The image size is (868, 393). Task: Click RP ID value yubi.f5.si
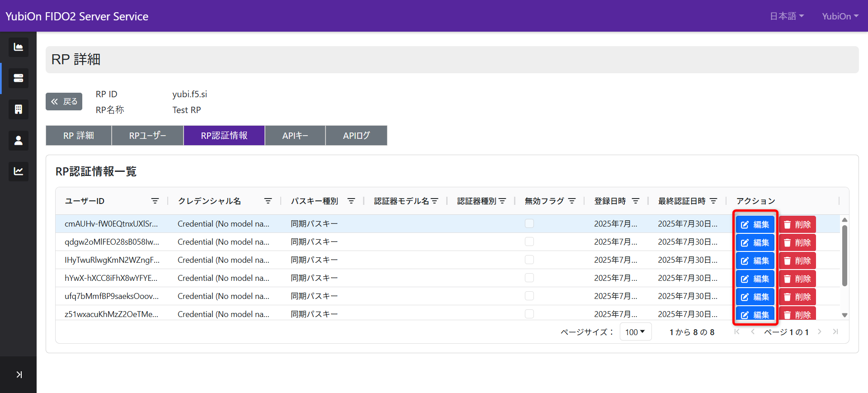pos(190,94)
